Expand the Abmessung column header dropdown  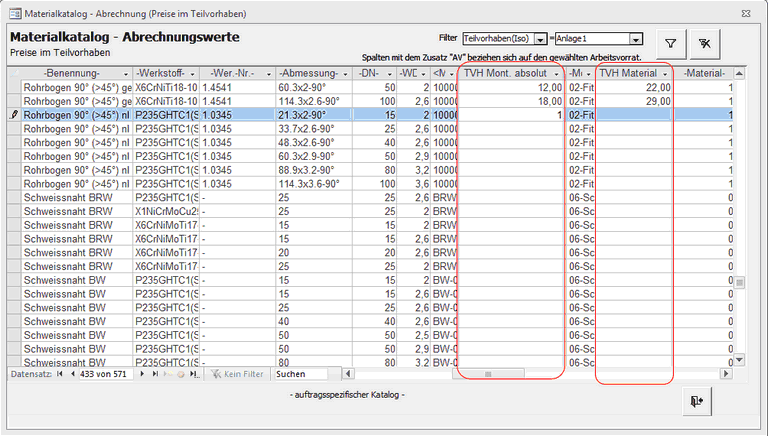coord(342,74)
